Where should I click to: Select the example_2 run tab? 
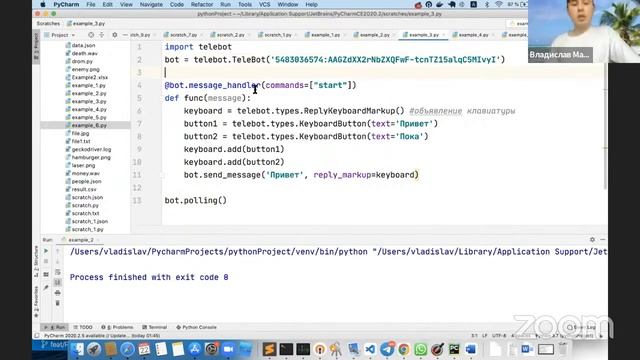click(80, 240)
